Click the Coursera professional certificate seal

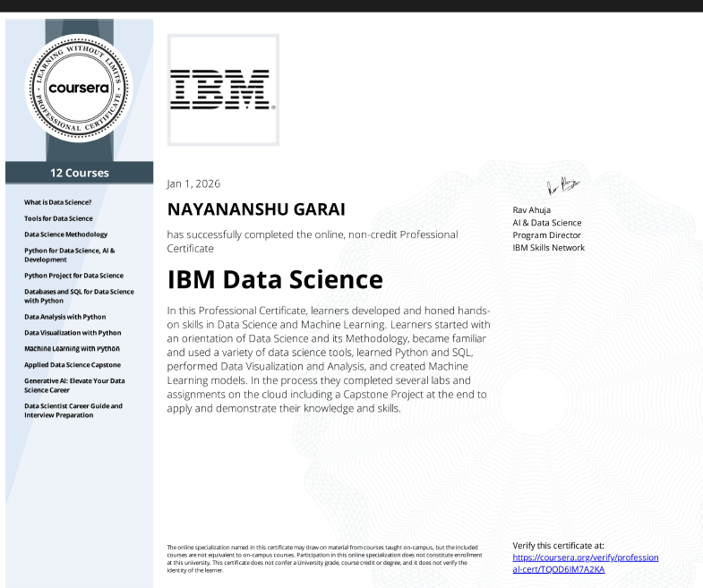point(79,88)
